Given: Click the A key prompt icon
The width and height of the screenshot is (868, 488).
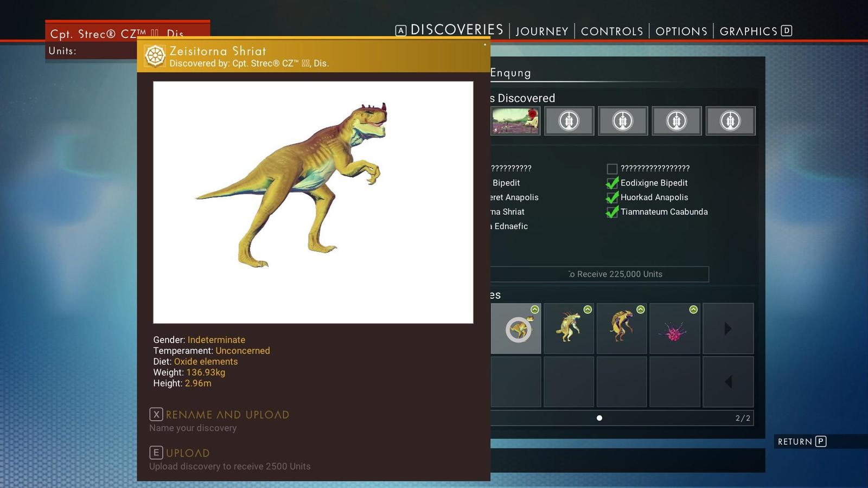Looking at the screenshot, I should [x=401, y=30].
